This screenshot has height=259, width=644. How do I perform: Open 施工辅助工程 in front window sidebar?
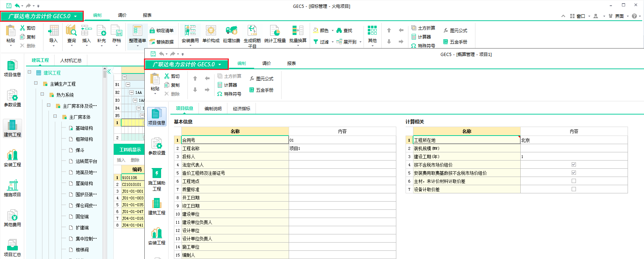(x=157, y=179)
